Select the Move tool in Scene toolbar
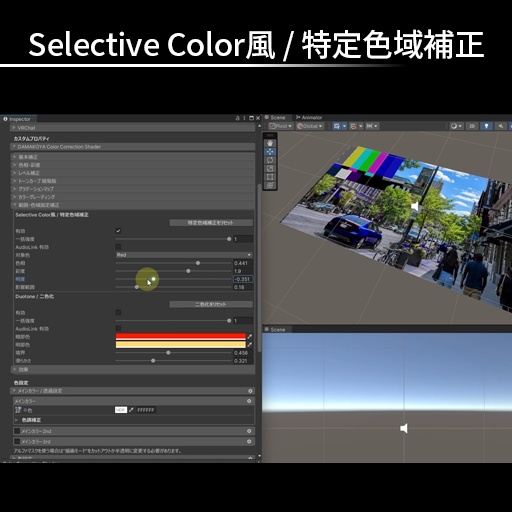Image resolution: width=512 pixels, height=512 pixels. click(x=270, y=152)
